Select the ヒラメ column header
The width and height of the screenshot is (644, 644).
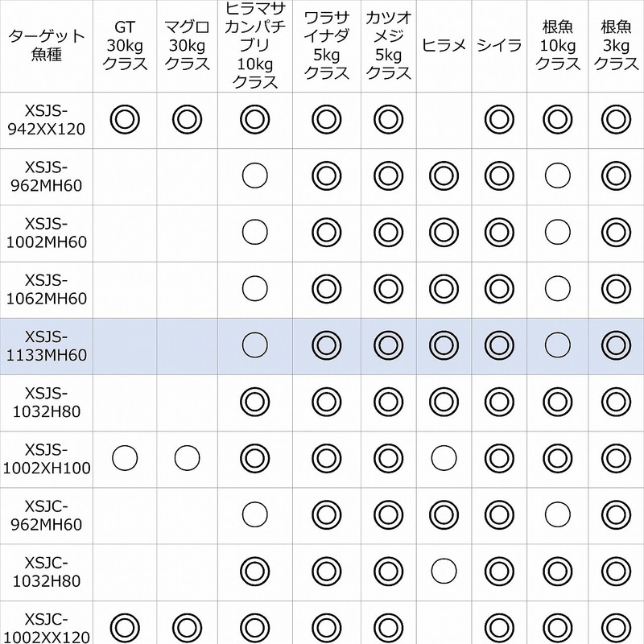444,45
